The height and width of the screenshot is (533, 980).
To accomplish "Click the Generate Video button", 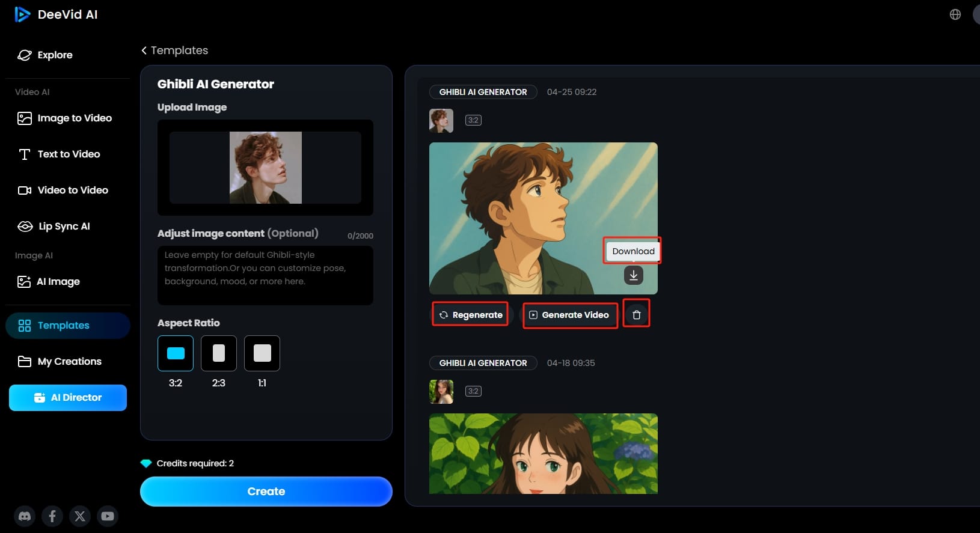I will (x=569, y=314).
